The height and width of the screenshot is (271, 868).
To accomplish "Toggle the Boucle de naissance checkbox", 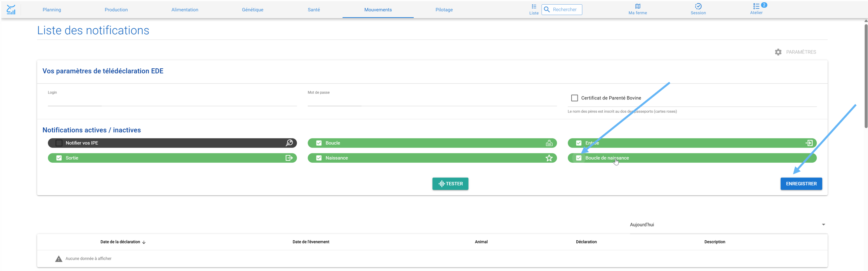I will (x=579, y=158).
